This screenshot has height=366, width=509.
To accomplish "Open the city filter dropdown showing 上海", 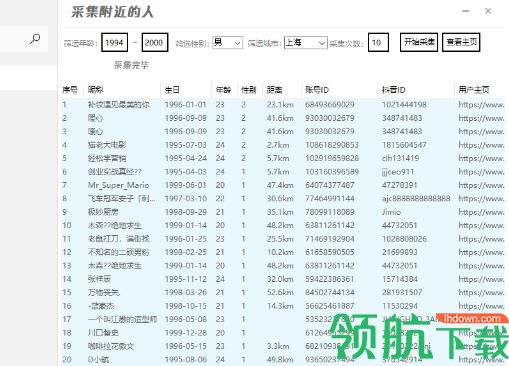I will coord(306,43).
